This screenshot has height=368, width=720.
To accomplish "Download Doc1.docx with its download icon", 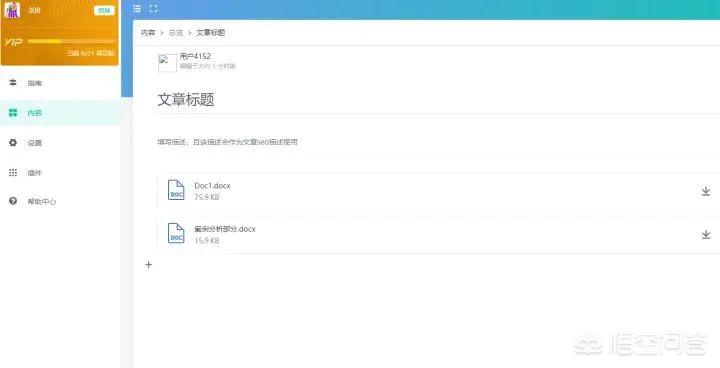I will 706,191.
